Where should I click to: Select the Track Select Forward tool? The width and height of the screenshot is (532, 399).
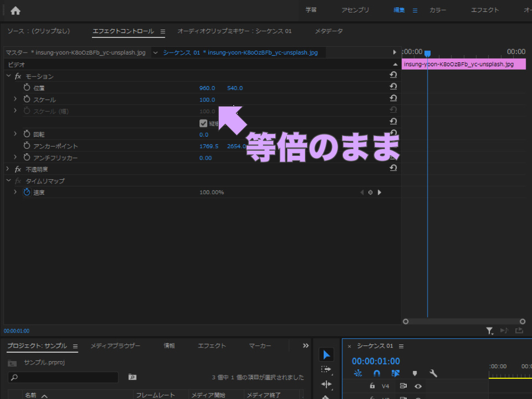tap(326, 369)
